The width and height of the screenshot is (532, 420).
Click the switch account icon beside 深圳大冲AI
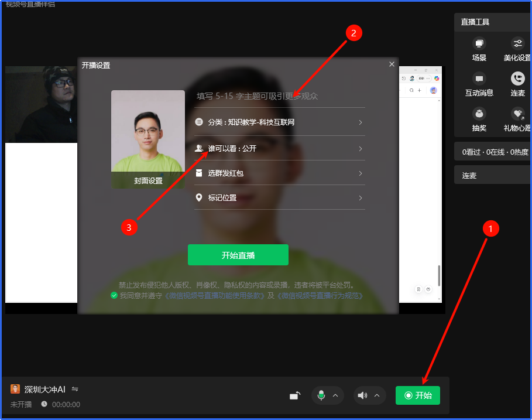click(75, 389)
